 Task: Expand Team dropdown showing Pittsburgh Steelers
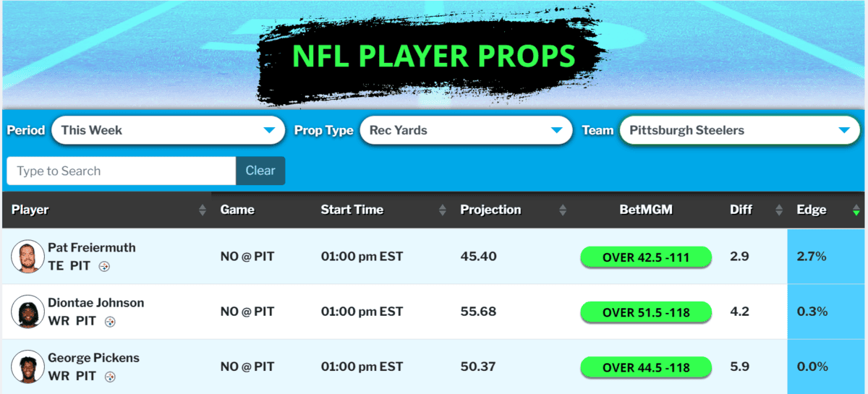pyautogui.click(x=739, y=130)
